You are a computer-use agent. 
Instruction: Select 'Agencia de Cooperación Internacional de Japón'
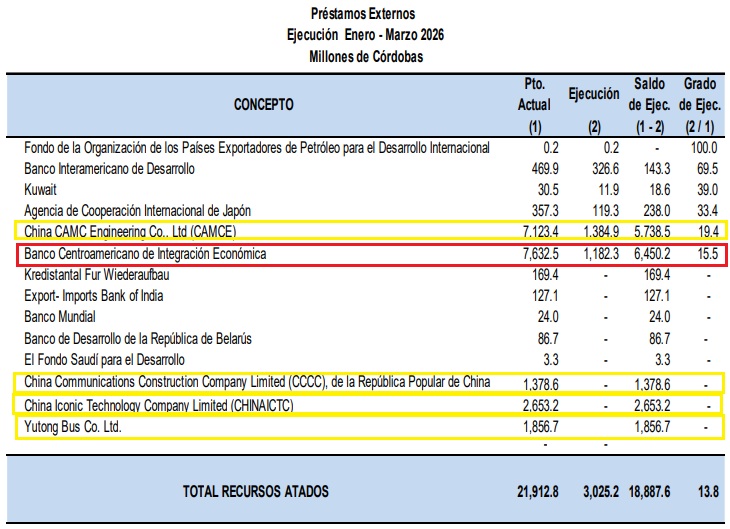pos(137,211)
